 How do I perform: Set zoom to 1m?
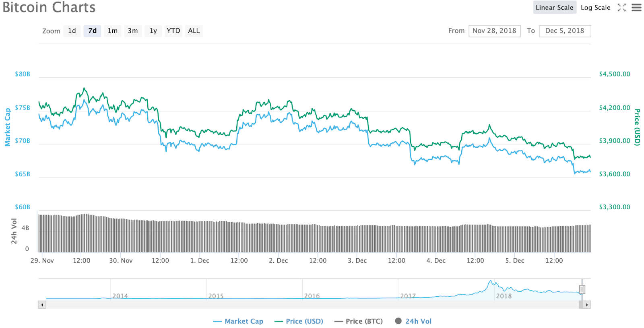click(113, 31)
